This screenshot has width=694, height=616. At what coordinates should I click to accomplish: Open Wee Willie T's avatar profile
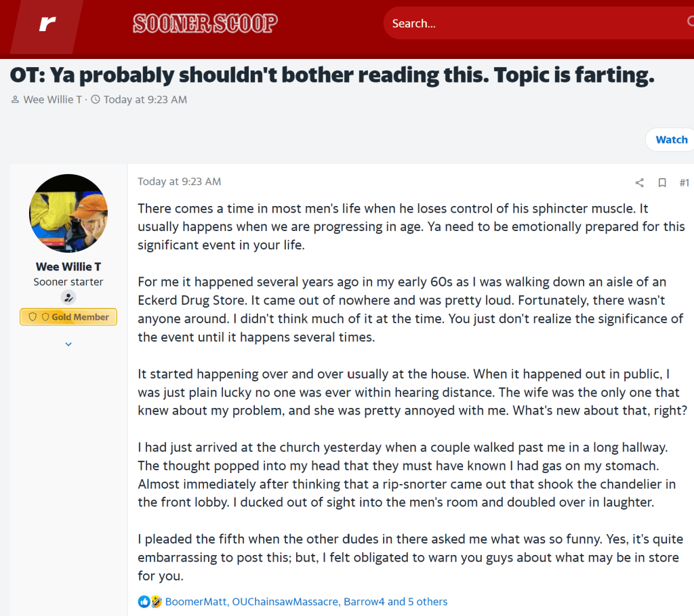68,213
